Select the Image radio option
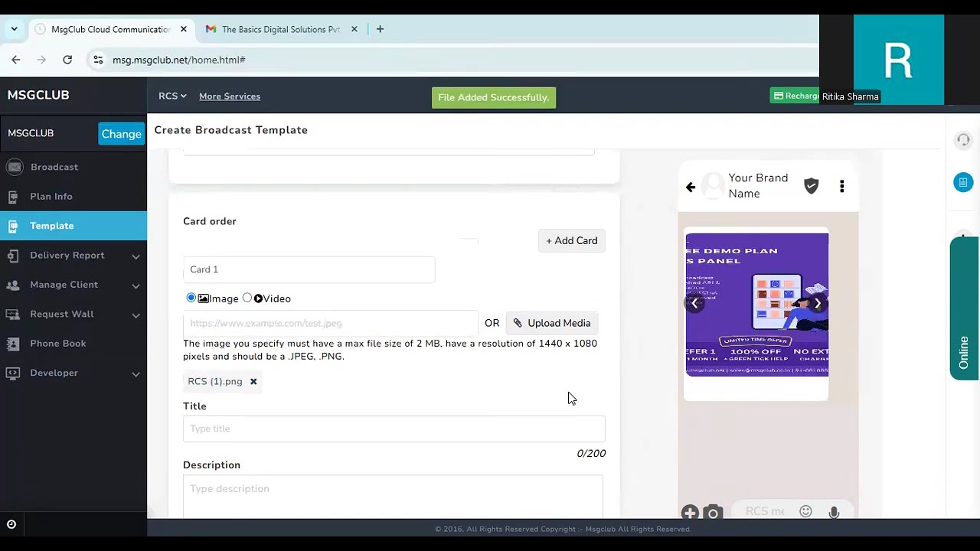 (191, 298)
